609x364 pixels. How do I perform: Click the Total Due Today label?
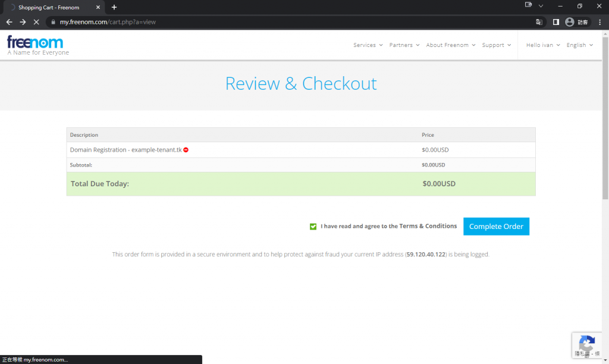tap(100, 184)
